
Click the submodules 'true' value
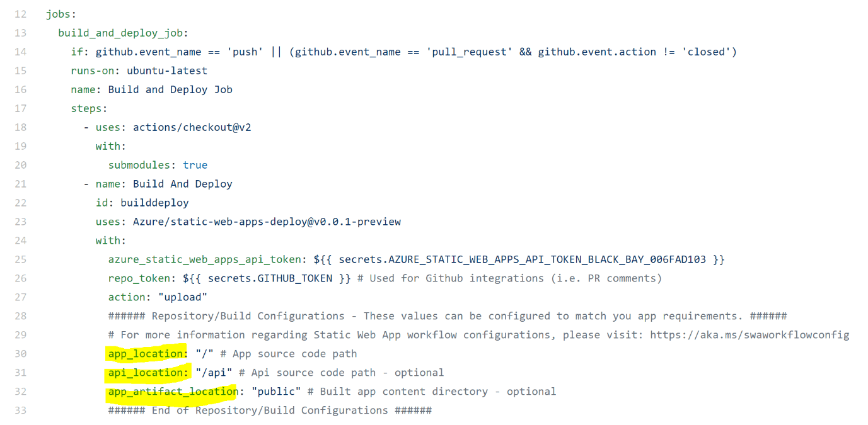pyautogui.click(x=195, y=165)
